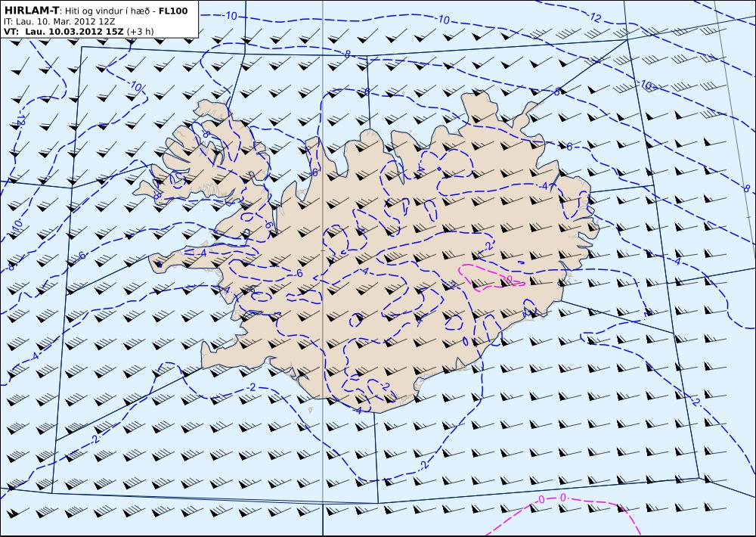Image resolution: width=756 pixels, height=537 pixels.
Task: Click the "HIRLAM-T" model title text
Action: [31, 11]
